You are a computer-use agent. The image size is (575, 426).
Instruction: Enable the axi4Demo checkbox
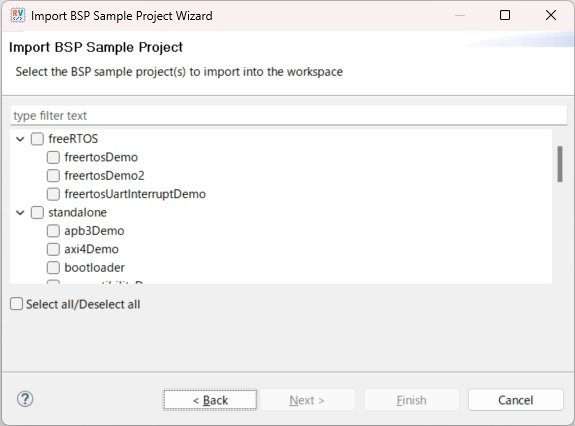pos(53,249)
